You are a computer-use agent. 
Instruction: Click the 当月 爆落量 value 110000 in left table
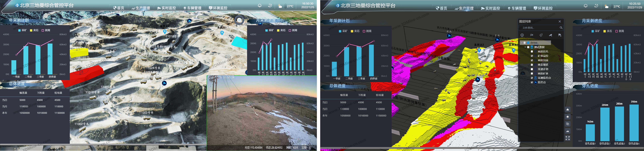tap(24, 106)
